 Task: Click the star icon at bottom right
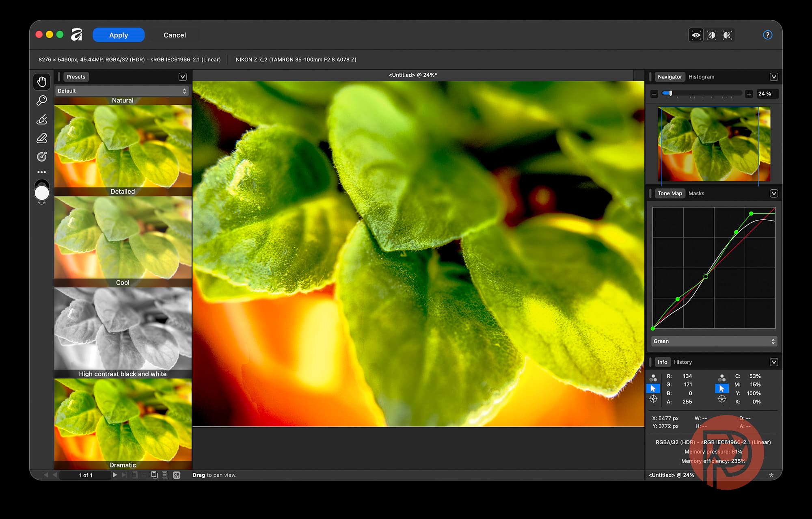pos(771,475)
